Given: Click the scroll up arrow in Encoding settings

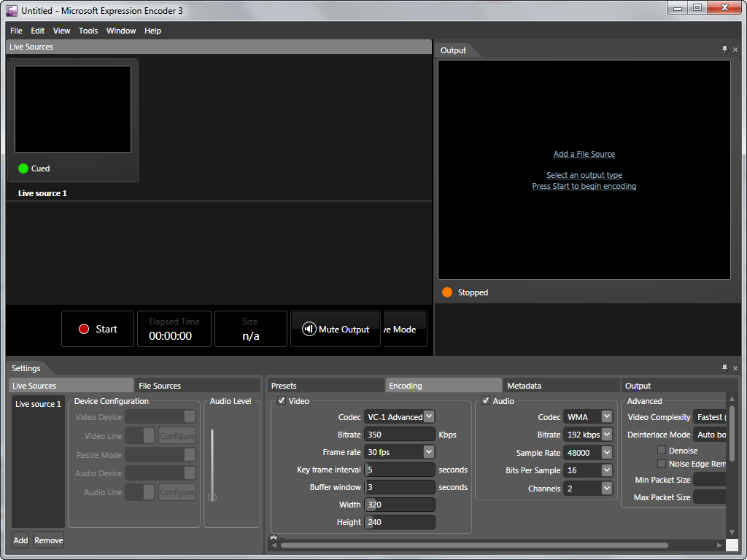Looking at the screenshot, I should coord(732,399).
